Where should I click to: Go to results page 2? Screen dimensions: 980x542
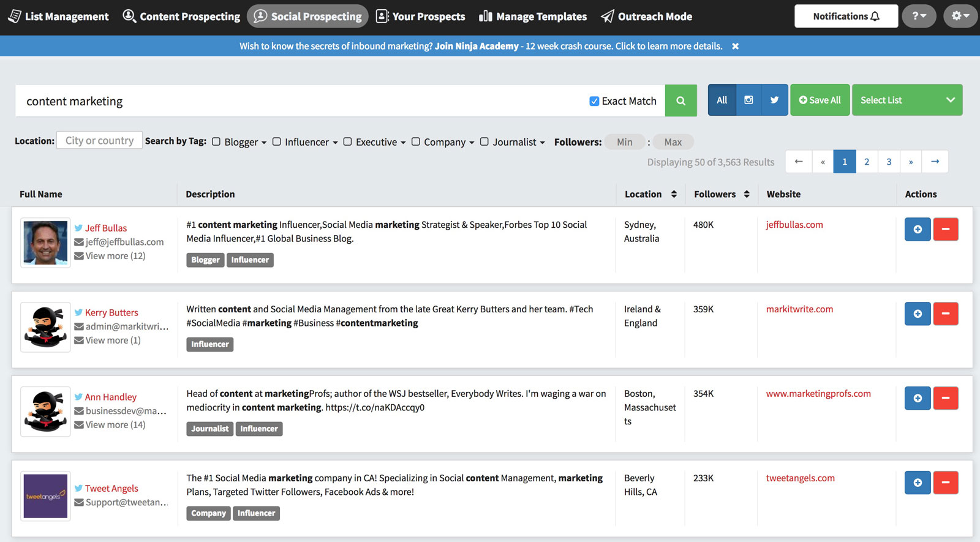[867, 162]
